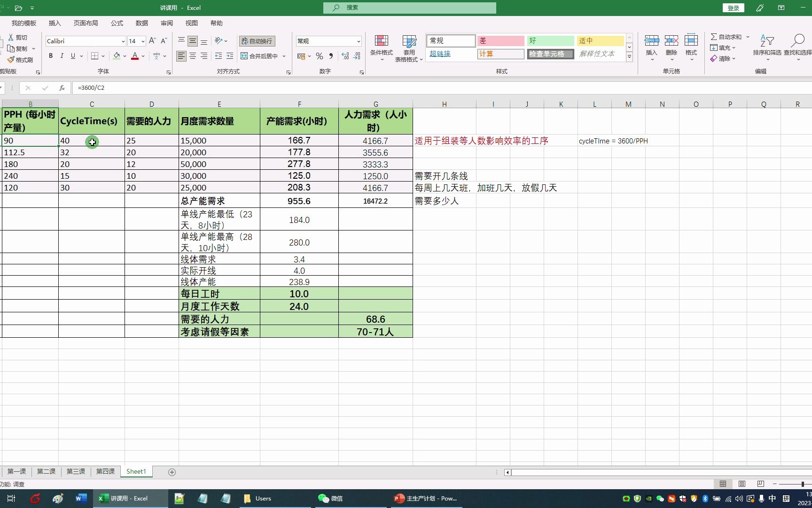
Task: Switch to sheet tab 第四课
Action: tap(105, 471)
